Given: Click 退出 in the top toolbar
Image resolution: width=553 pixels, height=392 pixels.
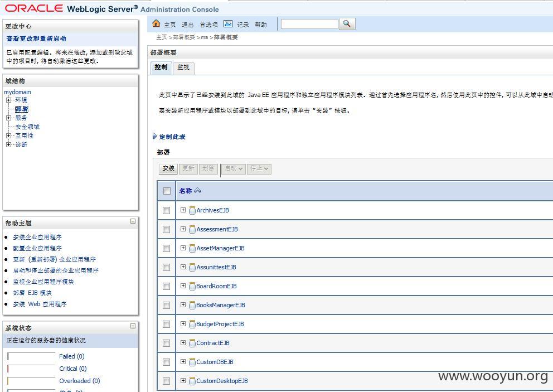Looking at the screenshot, I should pos(188,25).
